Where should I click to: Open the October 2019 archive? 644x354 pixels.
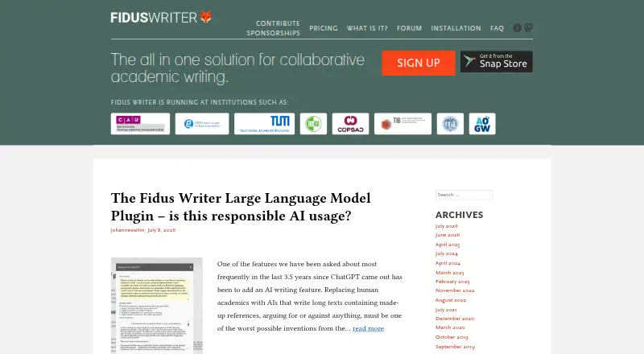coord(452,337)
